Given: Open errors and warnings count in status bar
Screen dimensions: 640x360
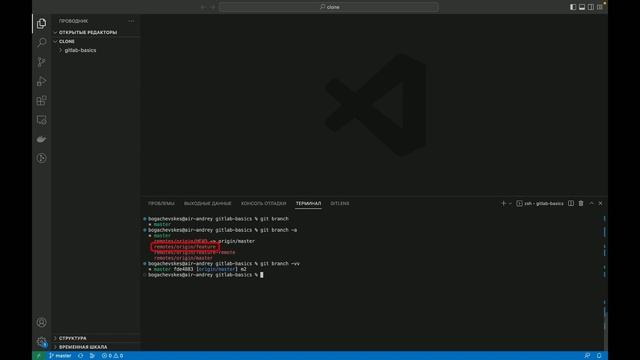Looking at the screenshot, I should pos(112,356).
